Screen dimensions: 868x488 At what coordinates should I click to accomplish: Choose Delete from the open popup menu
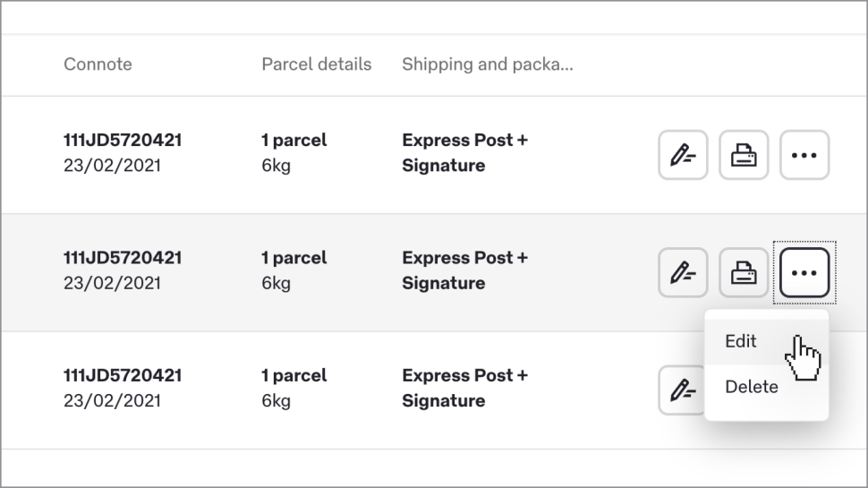click(751, 387)
